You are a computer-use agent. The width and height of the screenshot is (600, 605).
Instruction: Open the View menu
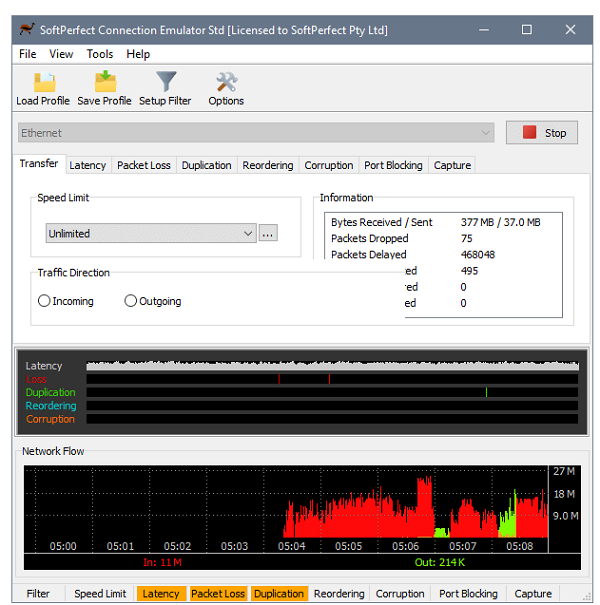61,54
